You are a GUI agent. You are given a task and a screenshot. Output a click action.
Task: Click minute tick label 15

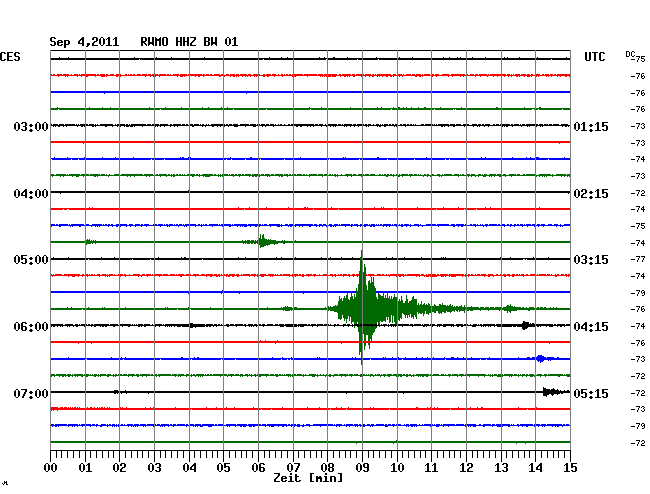pyautogui.click(x=570, y=468)
